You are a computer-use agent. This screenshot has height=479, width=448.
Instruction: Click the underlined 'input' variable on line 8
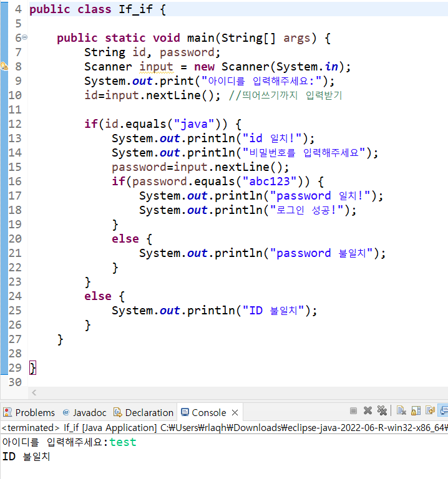pos(156,67)
